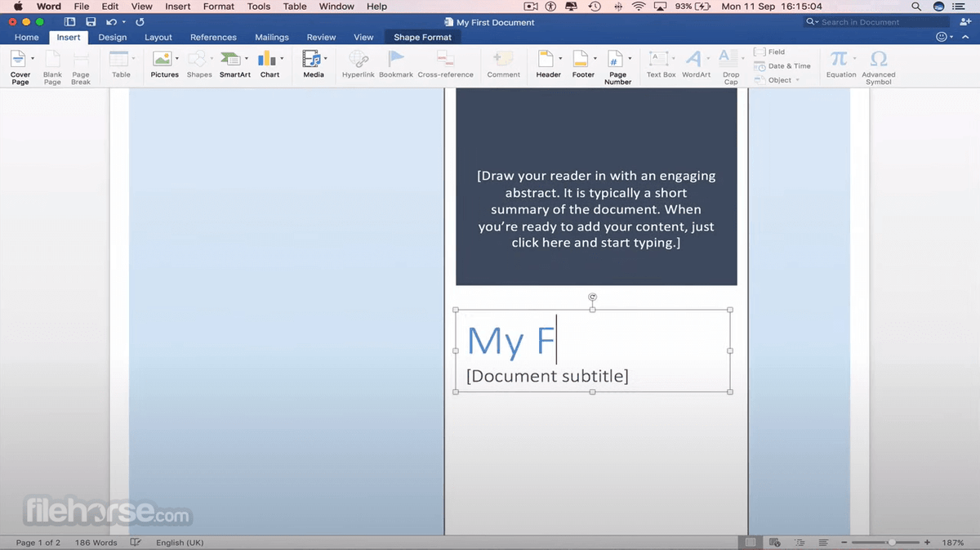The image size is (980, 550).
Task: Open the undo history dropdown
Action: coord(123,22)
